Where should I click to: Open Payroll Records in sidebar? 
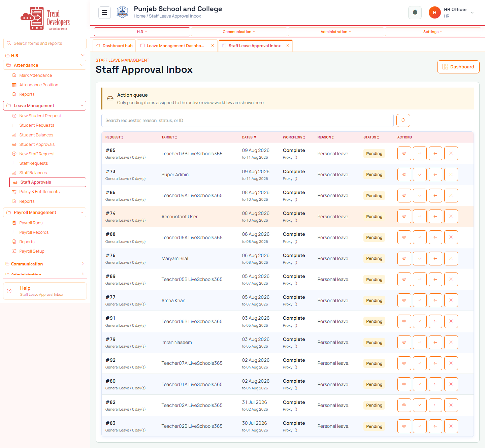tap(34, 232)
